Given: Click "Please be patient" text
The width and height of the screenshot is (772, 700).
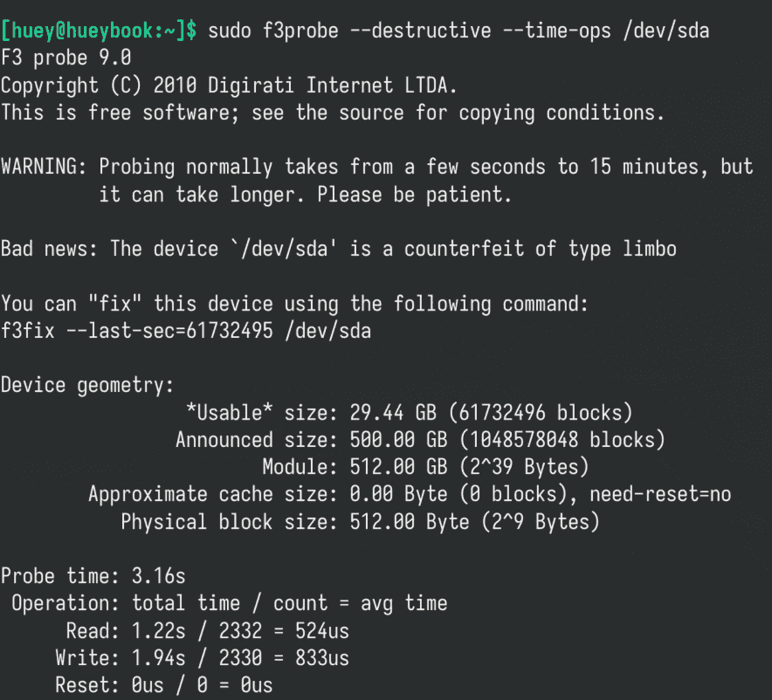Looking at the screenshot, I should point(416,194).
